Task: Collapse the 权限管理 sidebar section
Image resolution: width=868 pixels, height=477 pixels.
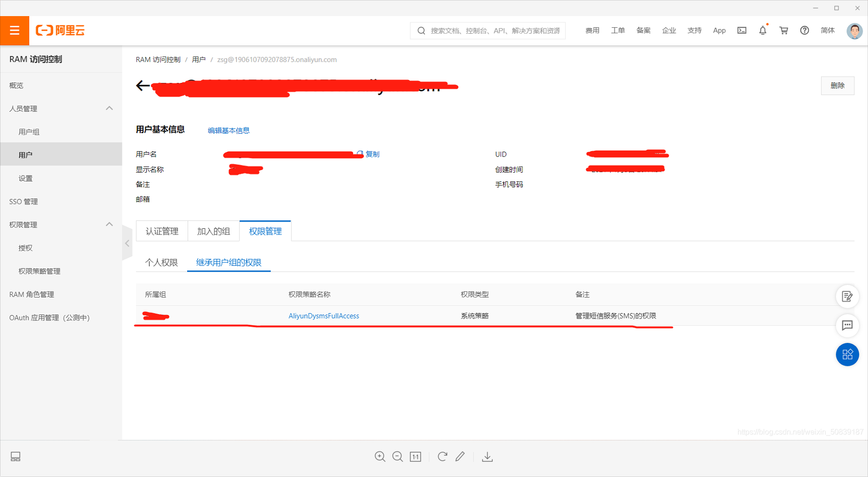Action: click(109, 224)
